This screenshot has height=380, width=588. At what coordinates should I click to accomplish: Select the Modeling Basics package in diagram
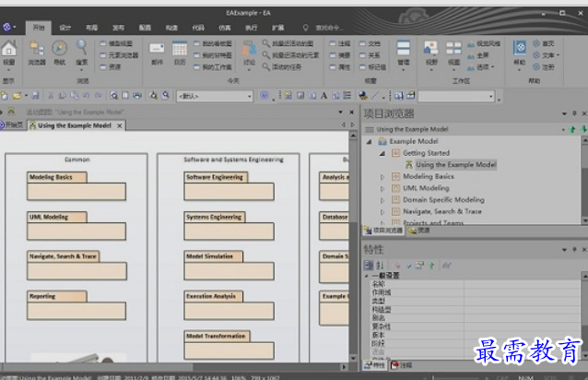[76, 186]
